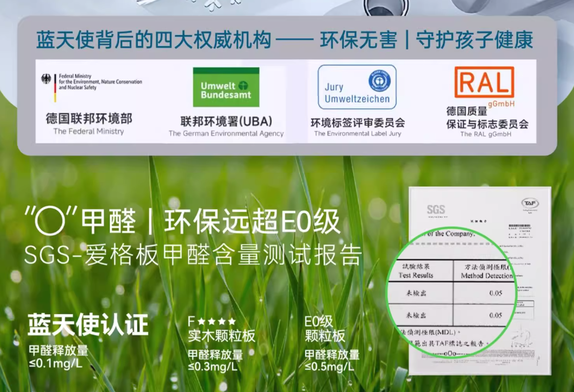Click the large "O" 甲醛 heading
This screenshot has width=574, height=392.
tap(80, 221)
